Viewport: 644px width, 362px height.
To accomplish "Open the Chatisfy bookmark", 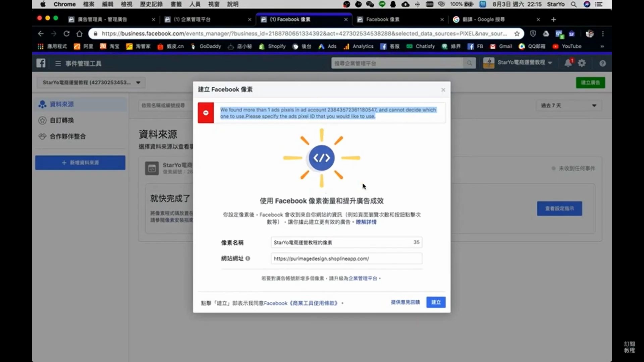I will [421, 46].
